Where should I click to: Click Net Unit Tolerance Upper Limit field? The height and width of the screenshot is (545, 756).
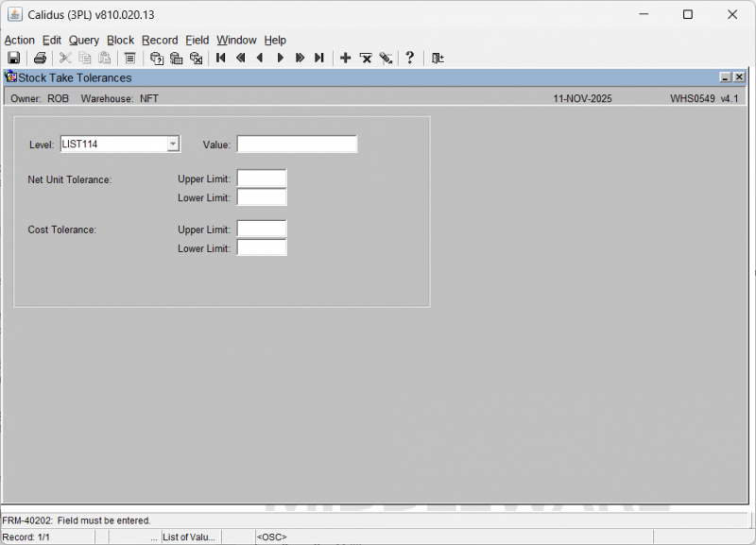pyautogui.click(x=261, y=179)
